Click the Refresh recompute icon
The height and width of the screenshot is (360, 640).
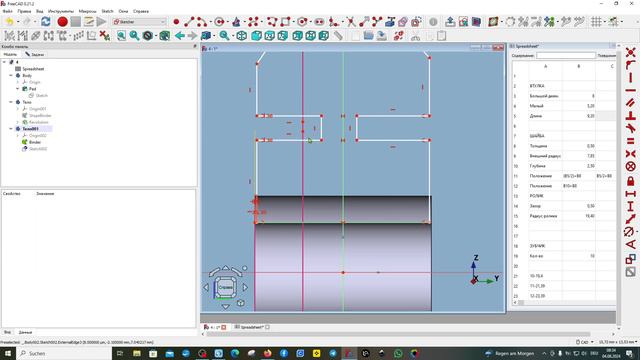(x=45, y=22)
